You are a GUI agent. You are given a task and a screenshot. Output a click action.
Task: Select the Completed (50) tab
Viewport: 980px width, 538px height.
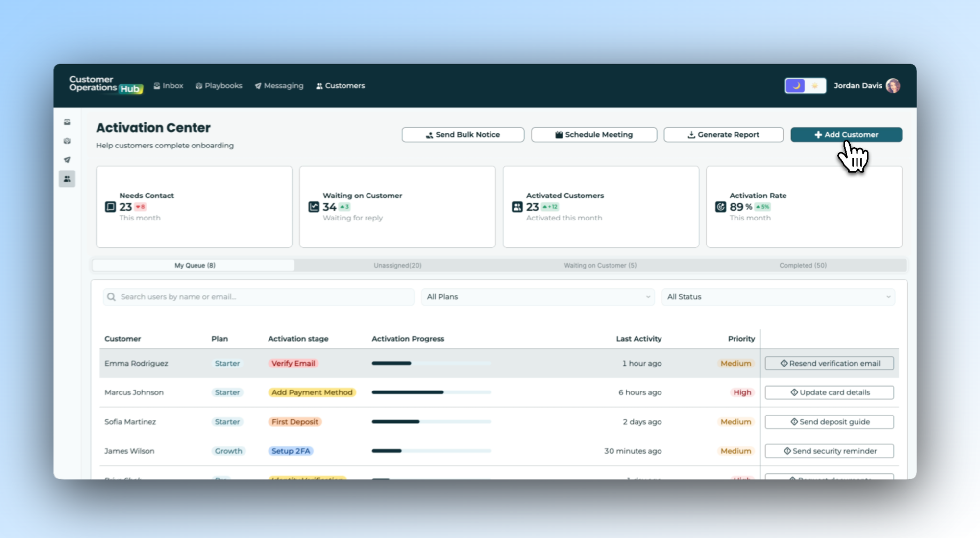pyautogui.click(x=803, y=265)
